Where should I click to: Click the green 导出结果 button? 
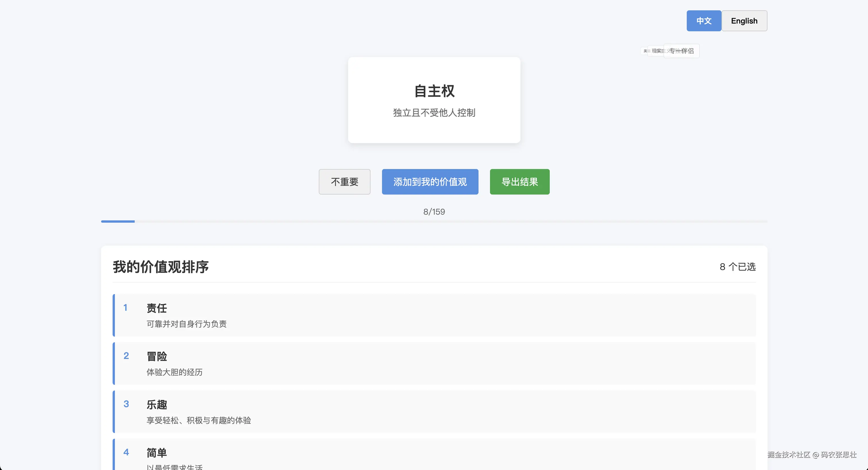click(x=519, y=182)
